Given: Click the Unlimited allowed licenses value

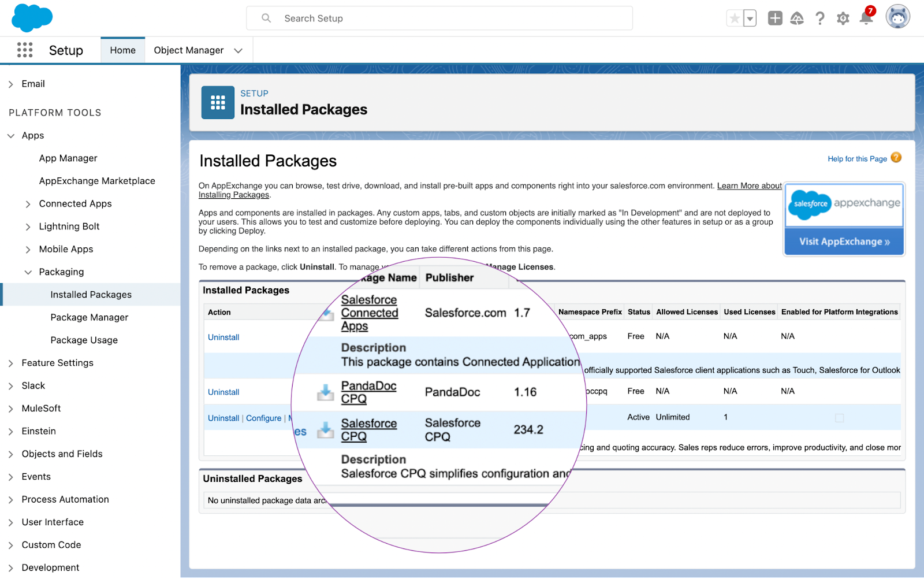Looking at the screenshot, I should [x=673, y=417].
